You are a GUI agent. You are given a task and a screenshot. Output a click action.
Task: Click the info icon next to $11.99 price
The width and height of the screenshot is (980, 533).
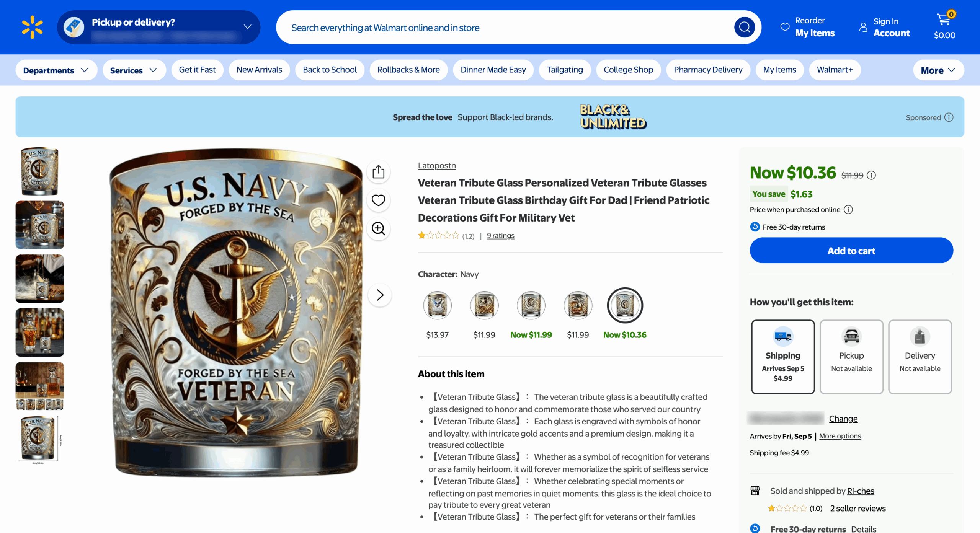[871, 175]
